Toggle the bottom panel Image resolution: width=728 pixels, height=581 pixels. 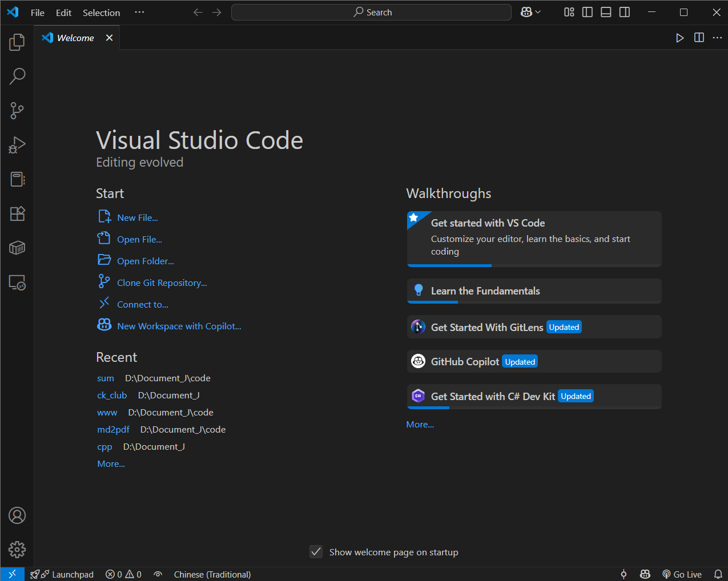pyautogui.click(x=606, y=13)
